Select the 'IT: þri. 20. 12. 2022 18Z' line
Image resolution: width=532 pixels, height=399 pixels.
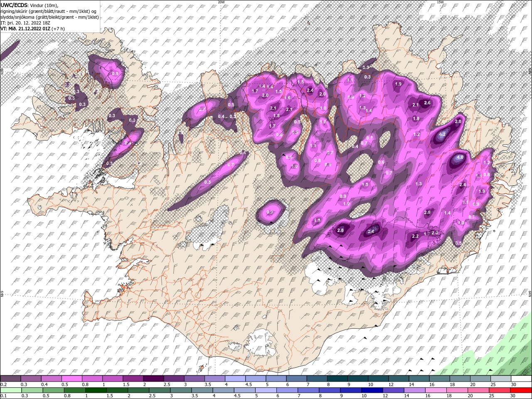[x=25, y=23]
